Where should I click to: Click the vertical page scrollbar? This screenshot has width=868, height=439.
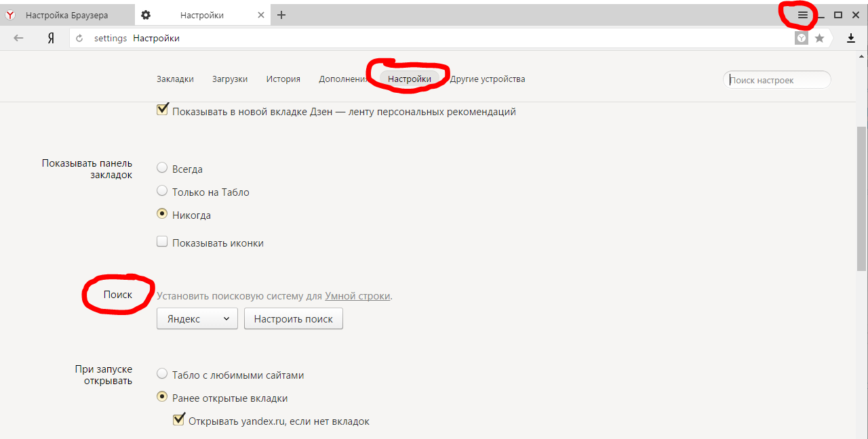pyautogui.click(x=861, y=196)
